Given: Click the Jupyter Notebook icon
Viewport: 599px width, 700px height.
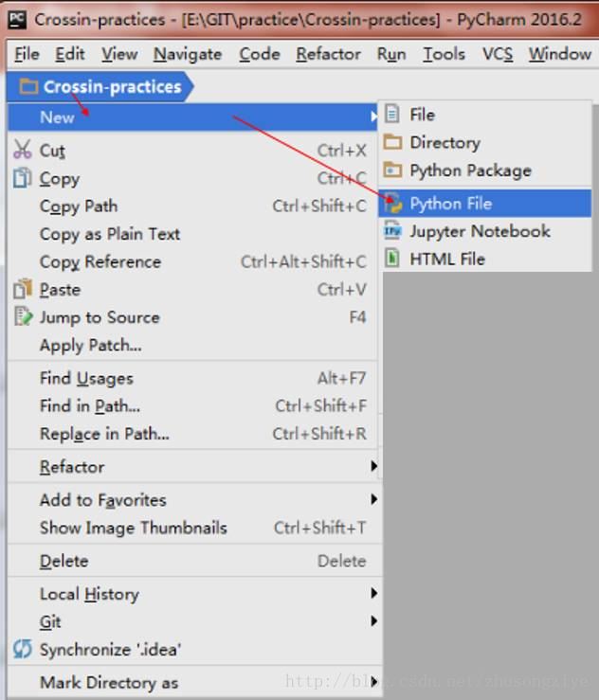Looking at the screenshot, I should (x=392, y=231).
